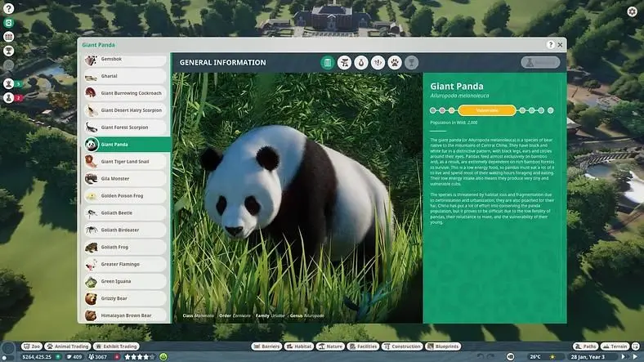Select Goliath Beetle in the list
The height and width of the screenshot is (362, 644).
coord(125,213)
